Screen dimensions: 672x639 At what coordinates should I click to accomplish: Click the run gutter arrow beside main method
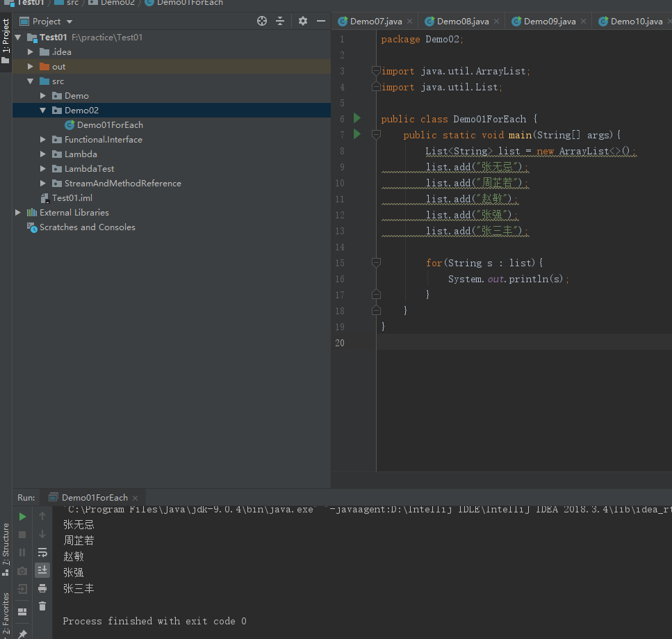[x=357, y=134]
